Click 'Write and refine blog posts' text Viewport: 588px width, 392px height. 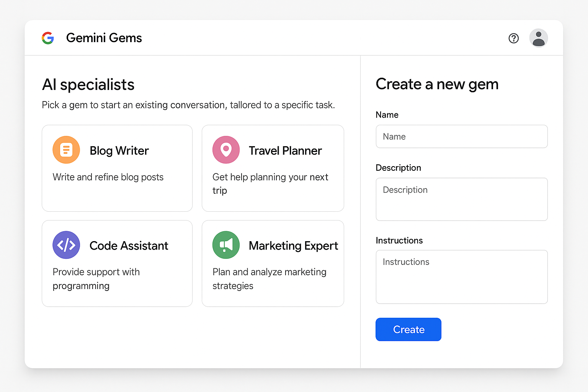tap(108, 177)
